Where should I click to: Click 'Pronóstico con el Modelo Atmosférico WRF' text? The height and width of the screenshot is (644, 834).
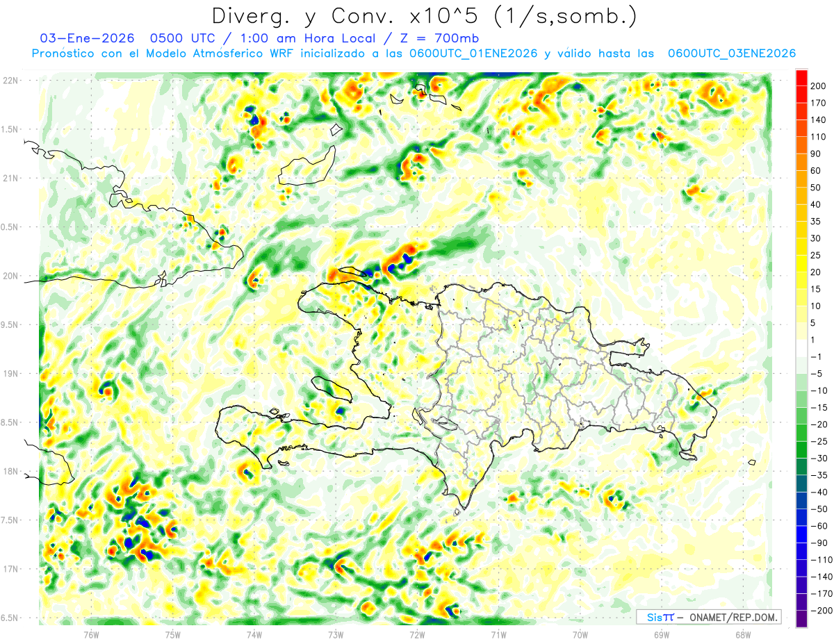pos(163,53)
